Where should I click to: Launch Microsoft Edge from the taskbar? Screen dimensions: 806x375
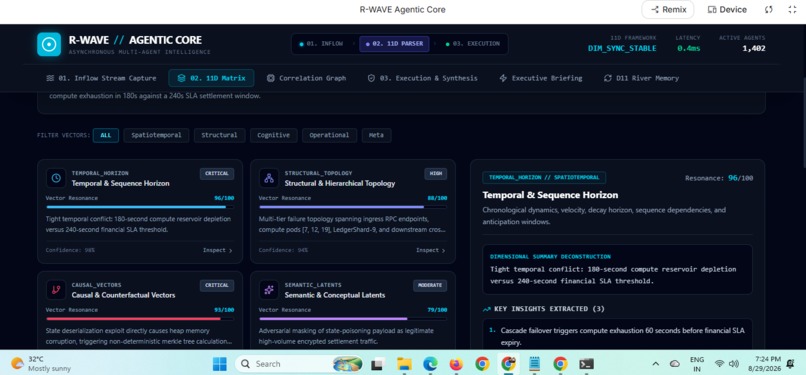click(430, 364)
